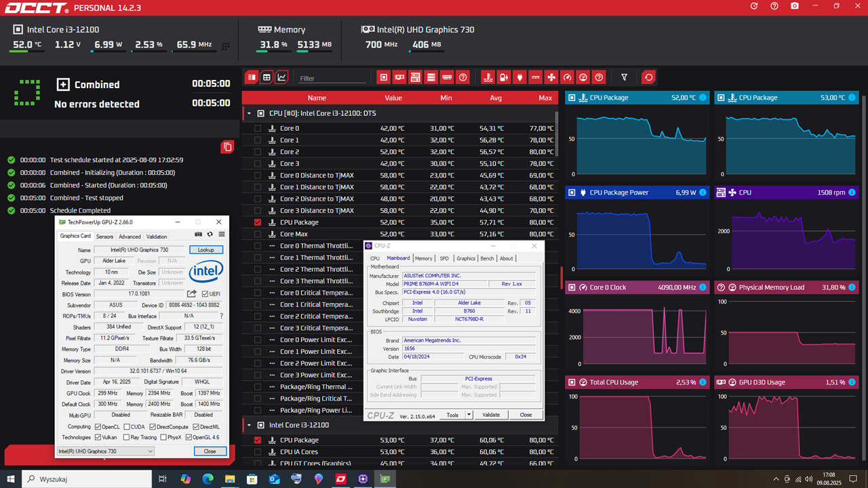Viewport: 868px width, 488px height.
Task: Click the Lookup button in GPU-Z
Action: pyautogui.click(x=206, y=249)
